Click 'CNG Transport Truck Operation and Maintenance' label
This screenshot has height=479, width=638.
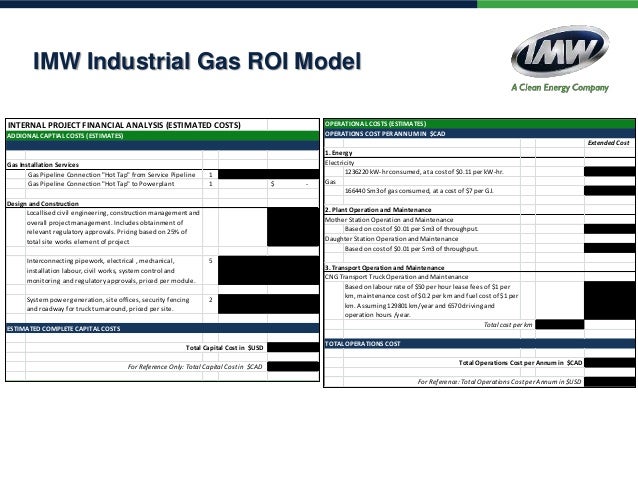pos(396,277)
